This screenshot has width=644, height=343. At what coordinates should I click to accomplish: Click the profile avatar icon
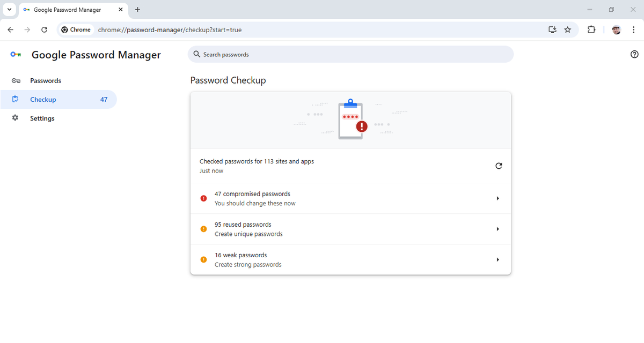[x=616, y=29]
